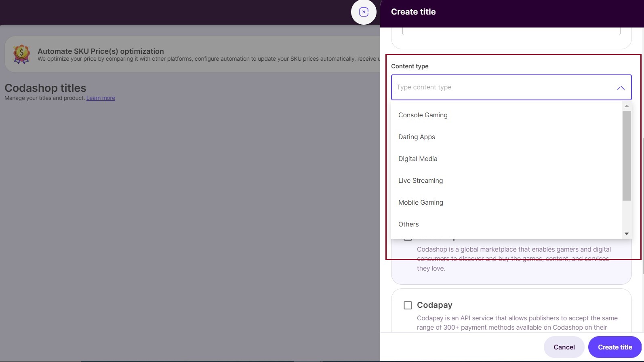This screenshot has width=644, height=362.
Task: Select Others from the content list
Action: tap(506, 224)
